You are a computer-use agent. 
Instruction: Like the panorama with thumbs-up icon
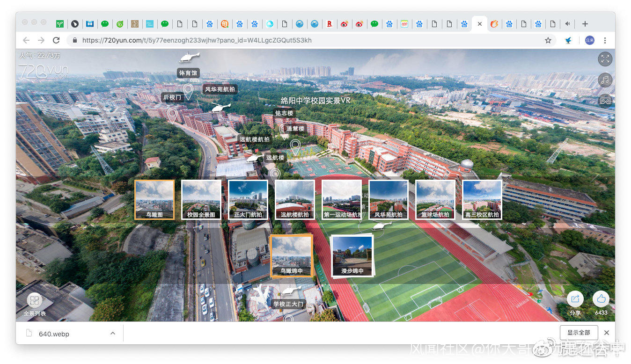click(x=601, y=299)
